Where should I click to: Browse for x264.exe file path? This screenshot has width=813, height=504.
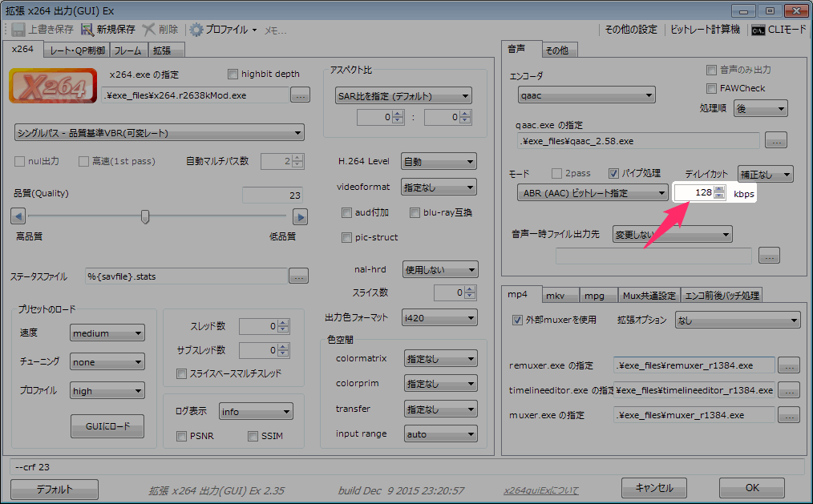pos(300,95)
